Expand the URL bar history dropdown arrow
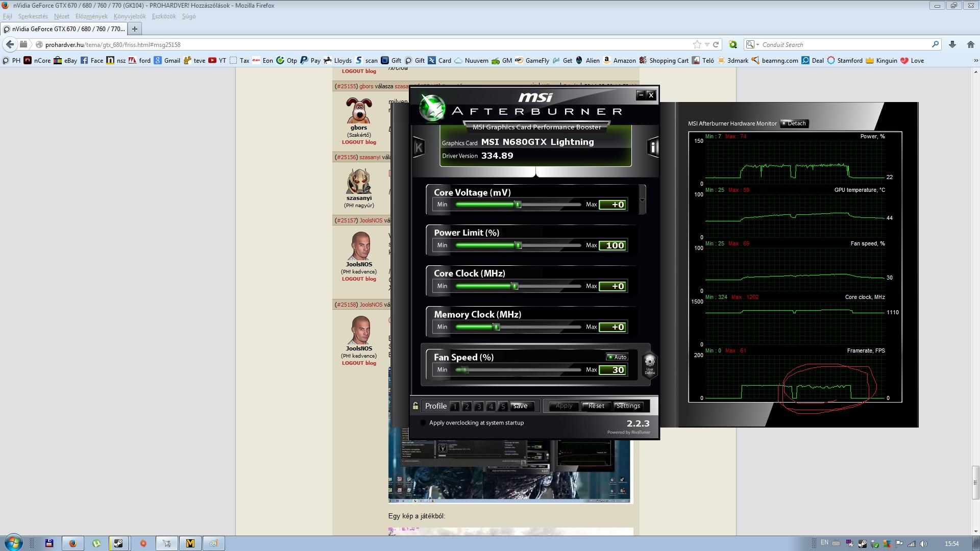Image resolution: width=980 pixels, height=551 pixels. [x=707, y=44]
